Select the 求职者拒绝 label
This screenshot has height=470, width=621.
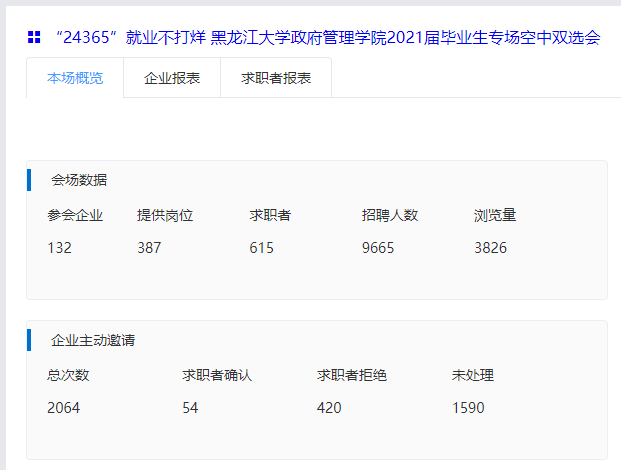tap(352, 375)
